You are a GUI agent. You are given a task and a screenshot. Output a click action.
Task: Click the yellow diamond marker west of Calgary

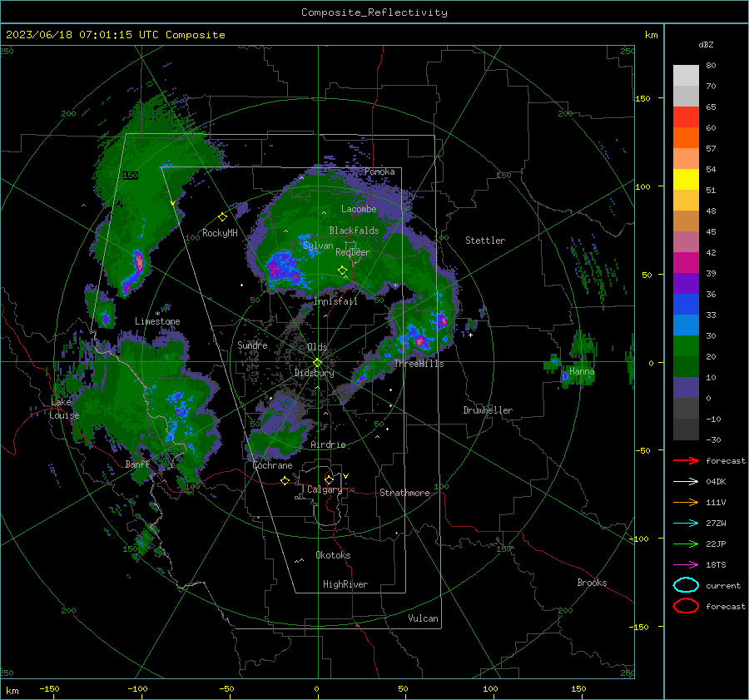click(x=285, y=481)
